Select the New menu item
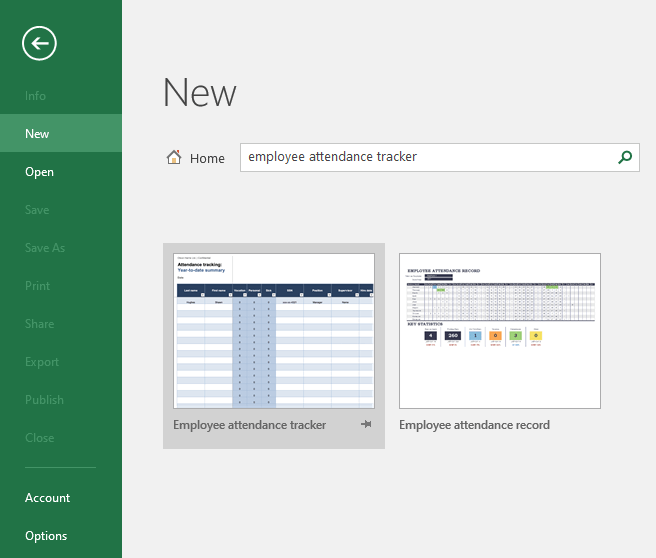 [x=61, y=133]
